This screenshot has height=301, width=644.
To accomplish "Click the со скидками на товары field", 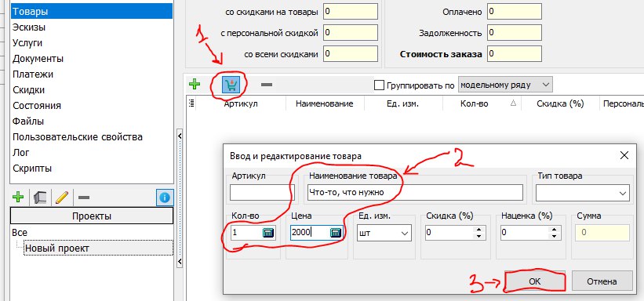I will coord(351,12).
